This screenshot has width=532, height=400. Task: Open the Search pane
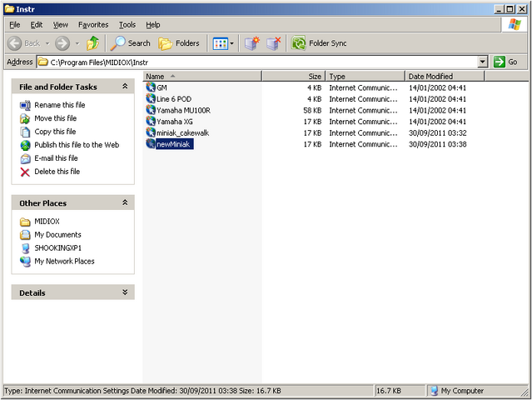click(x=130, y=43)
